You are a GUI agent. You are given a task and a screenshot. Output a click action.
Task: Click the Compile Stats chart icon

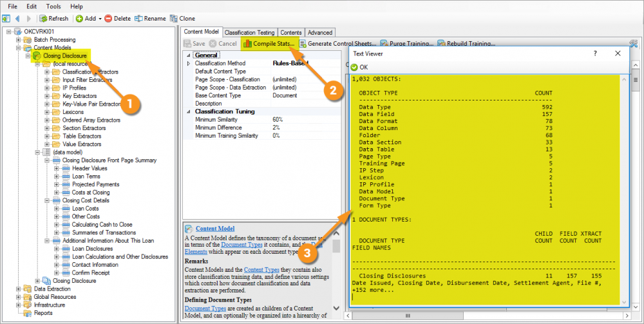tap(247, 44)
